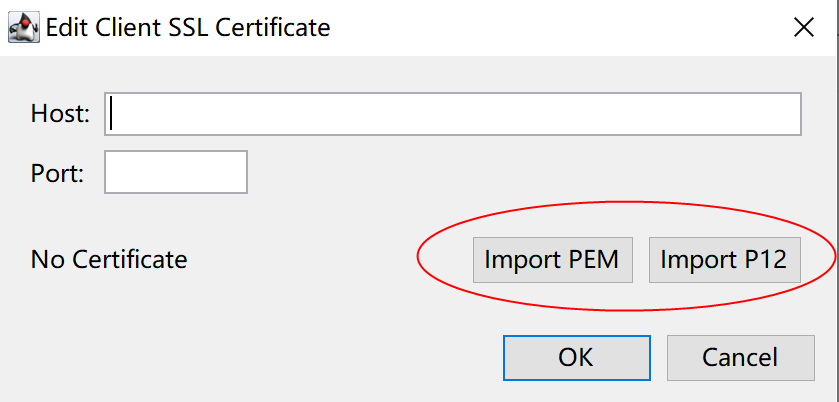This screenshot has width=839, height=402.
Task: Import a P12 certificate file
Action: [724, 260]
